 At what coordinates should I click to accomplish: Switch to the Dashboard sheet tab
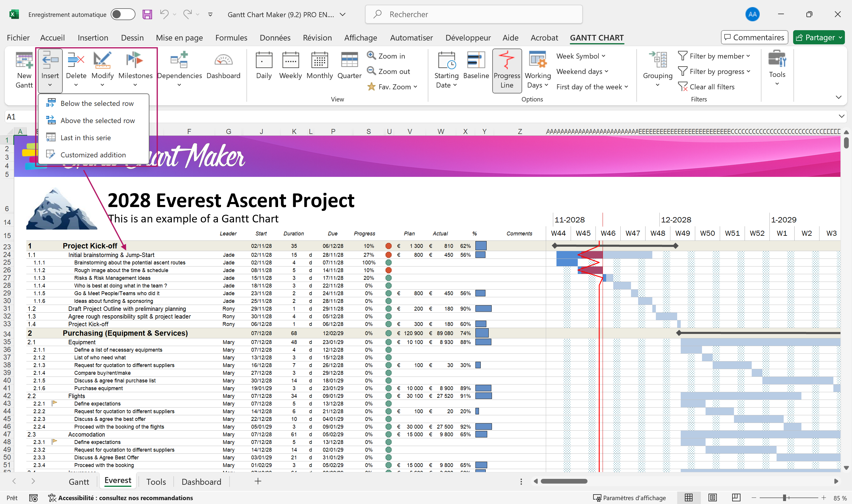click(201, 482)
